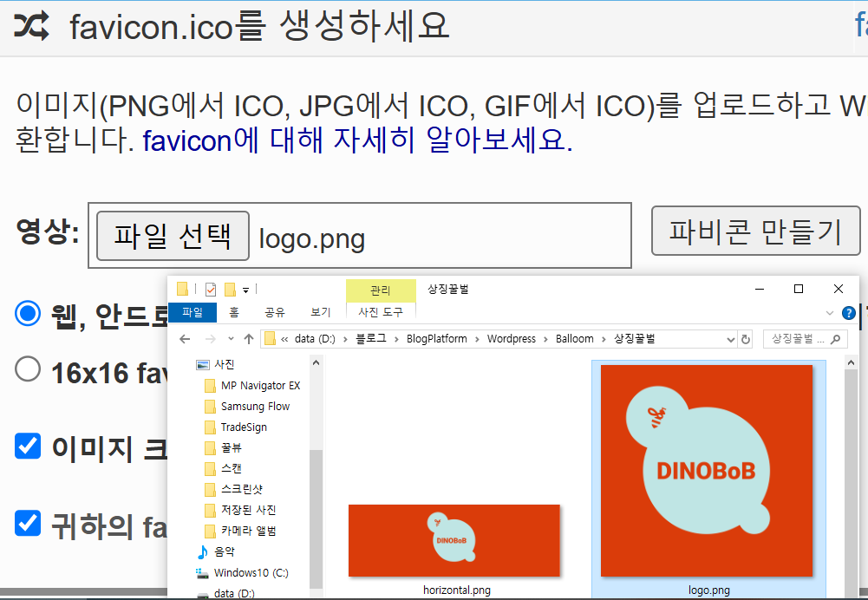Minimize the 상징꿀벌 Explorer window
Image resolution: width=868 pixels, height=600 pixels.
(760, 289)
